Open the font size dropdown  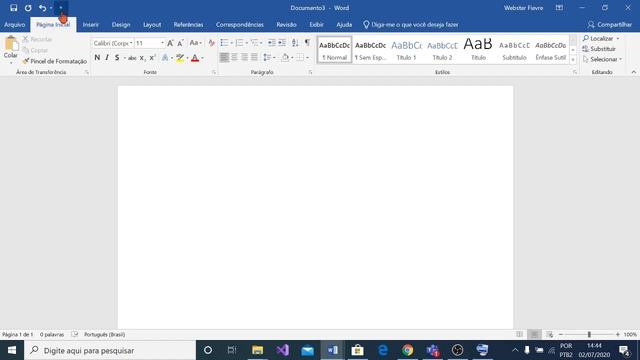[162, 43]
